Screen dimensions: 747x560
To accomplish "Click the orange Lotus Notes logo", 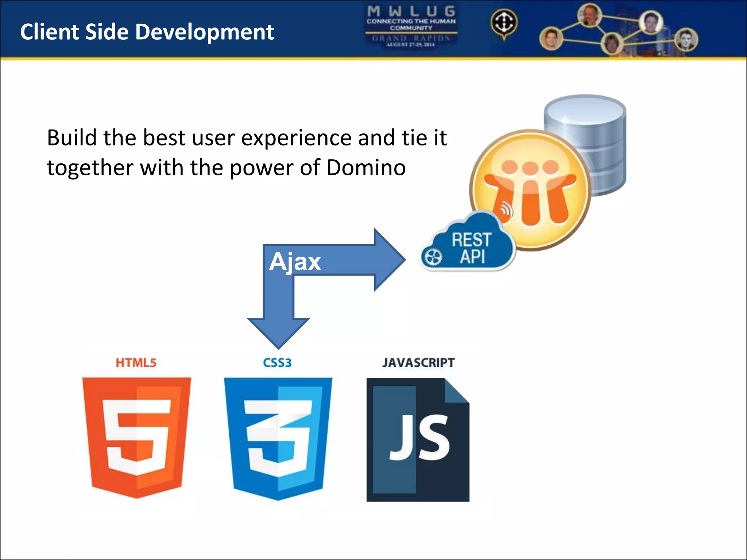I will coord(530,190).
